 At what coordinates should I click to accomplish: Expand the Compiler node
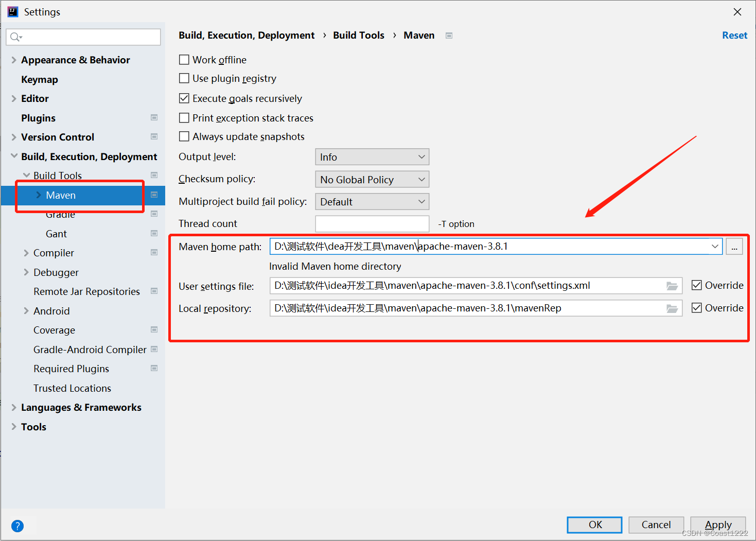point(26,253)
